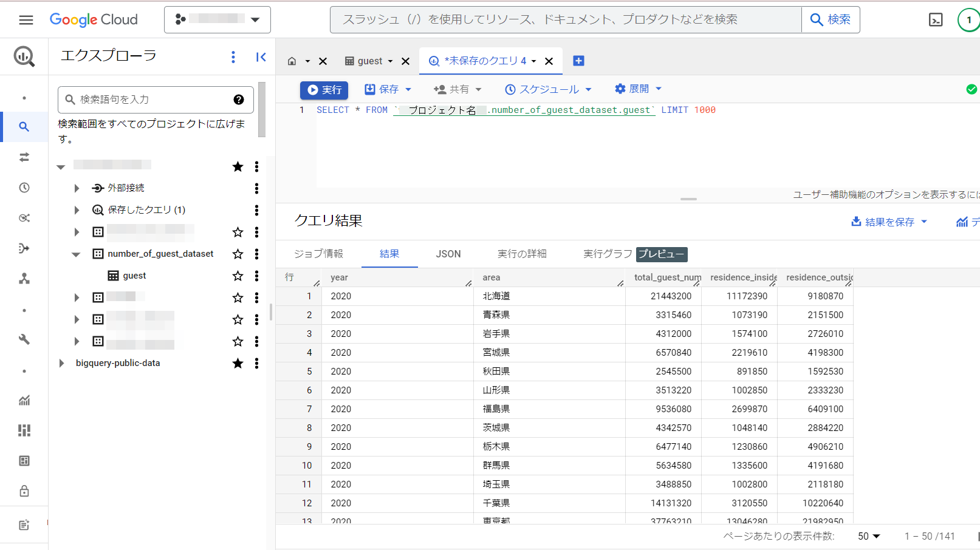Click the lock icon in the left sidebar
This screenshot has height=550, width=980.
24,491
